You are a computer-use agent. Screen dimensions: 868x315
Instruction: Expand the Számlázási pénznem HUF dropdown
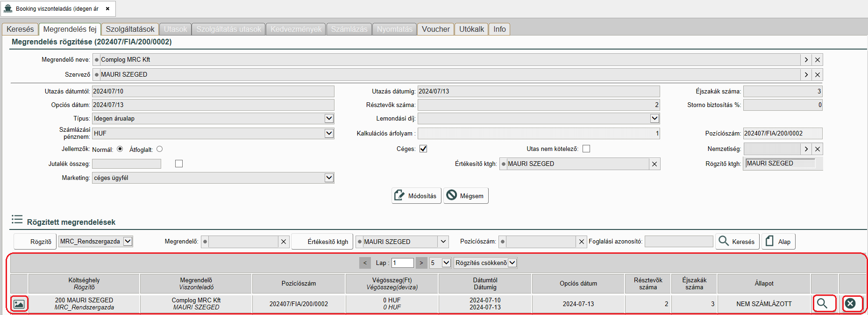329,134
